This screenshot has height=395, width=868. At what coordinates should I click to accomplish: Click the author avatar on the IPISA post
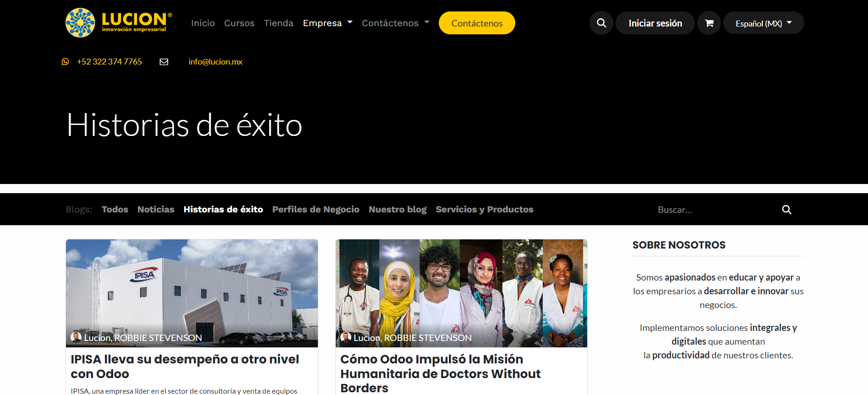pos(76,337)
